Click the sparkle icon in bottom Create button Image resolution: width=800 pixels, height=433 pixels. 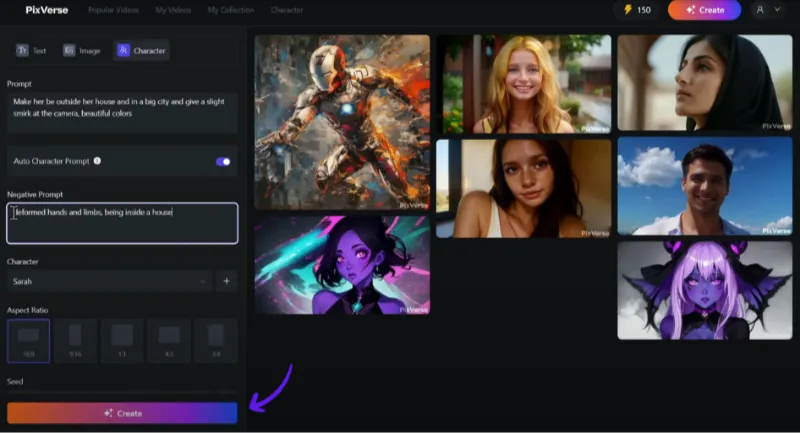[x=108, y=413]
